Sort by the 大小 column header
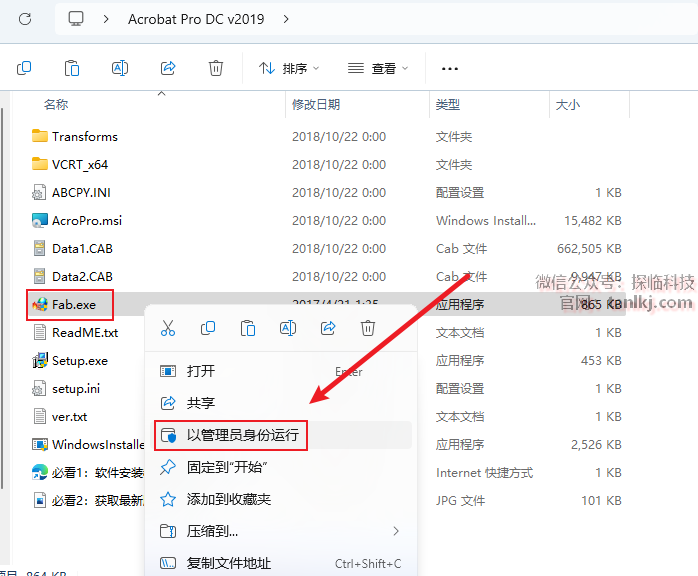 click(568, 104)
